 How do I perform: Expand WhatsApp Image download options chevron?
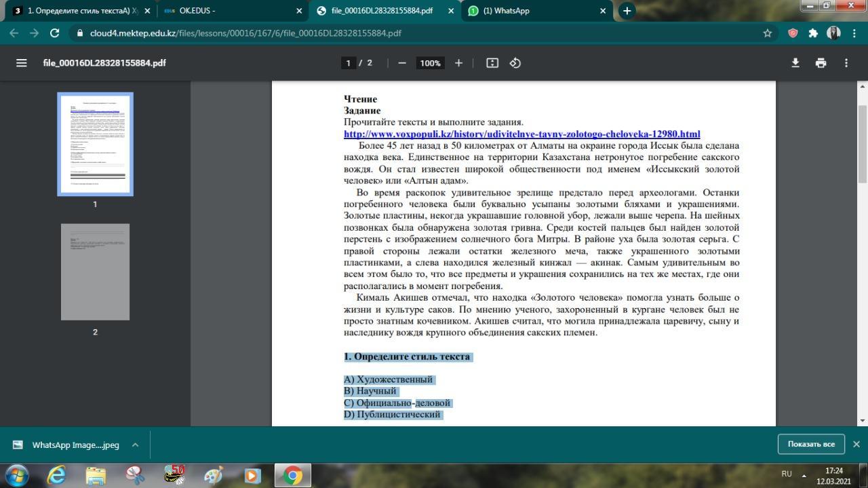click(135, 445)
